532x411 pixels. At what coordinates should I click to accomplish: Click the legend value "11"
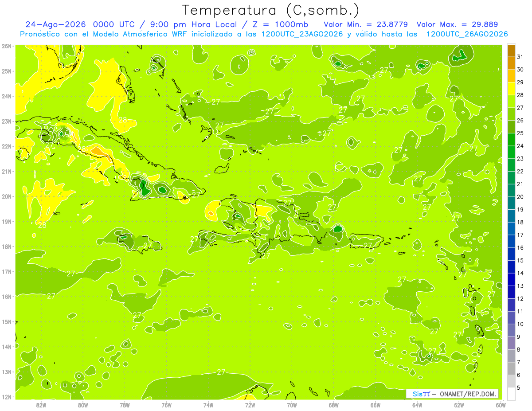520,311
